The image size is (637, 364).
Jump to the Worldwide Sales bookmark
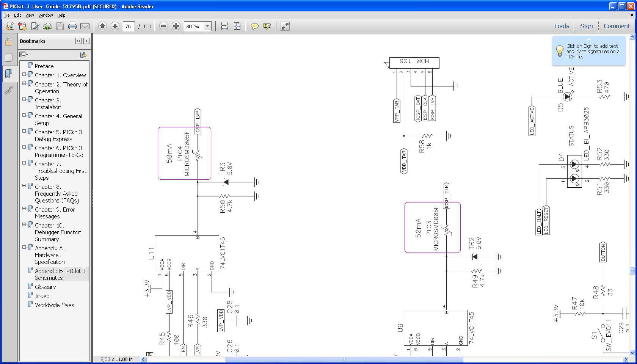pos(54,305)
